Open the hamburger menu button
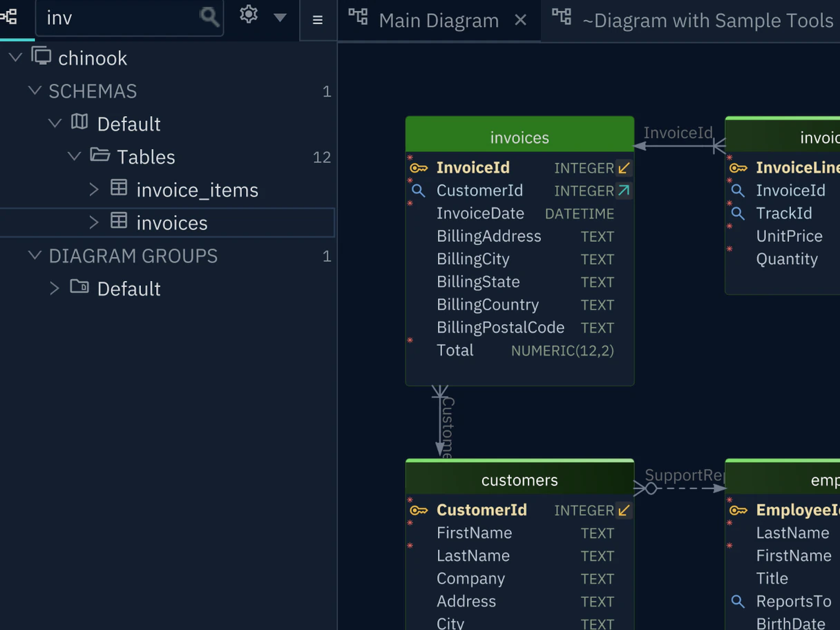 coord(318,20)
